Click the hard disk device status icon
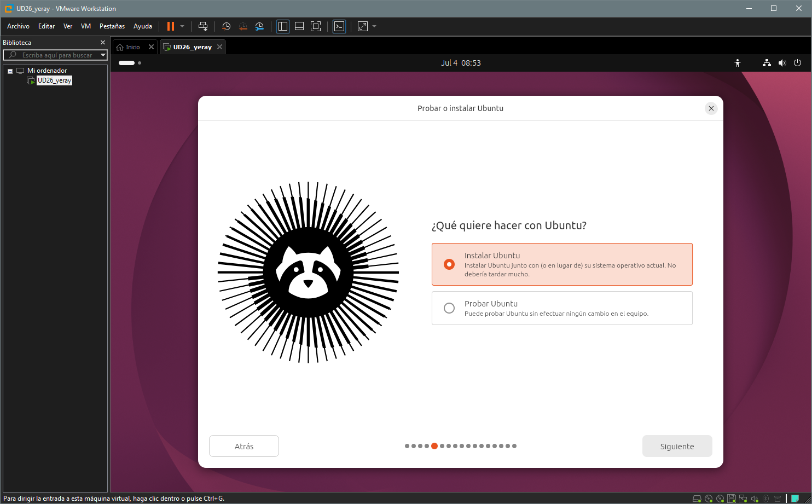This screenshot has height=504, width=812. coord(697,499)
